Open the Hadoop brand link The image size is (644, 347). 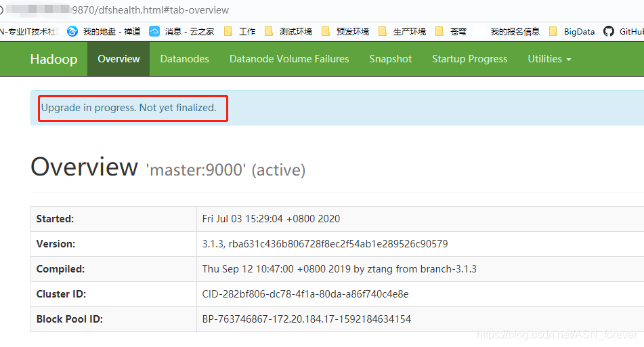[x=53, y=59]
